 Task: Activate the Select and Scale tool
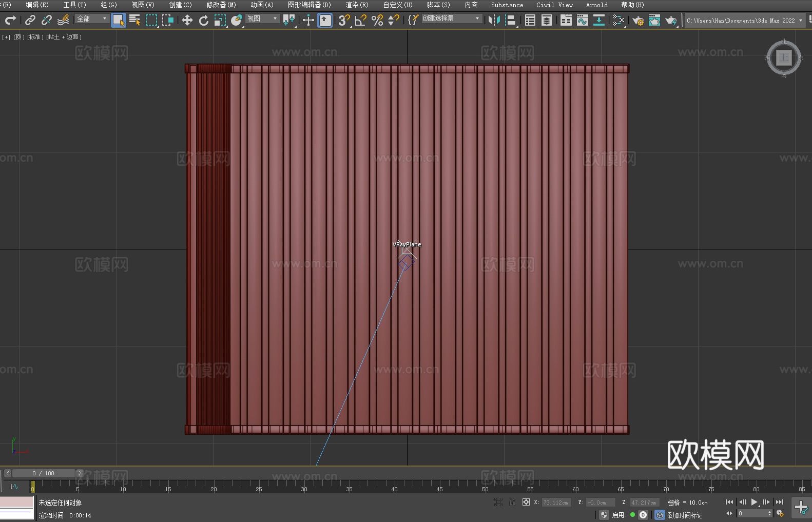tap(220, 20)
